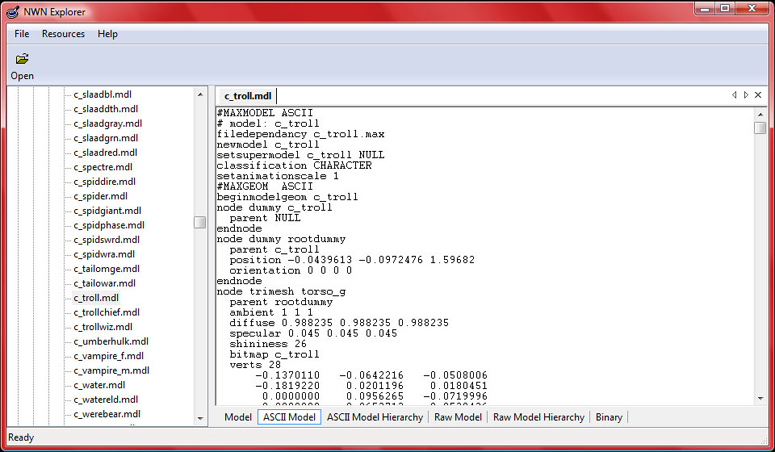Click the 'bitmap c_troll' line
Screen dimensions: 775x452
coord(274,355)
